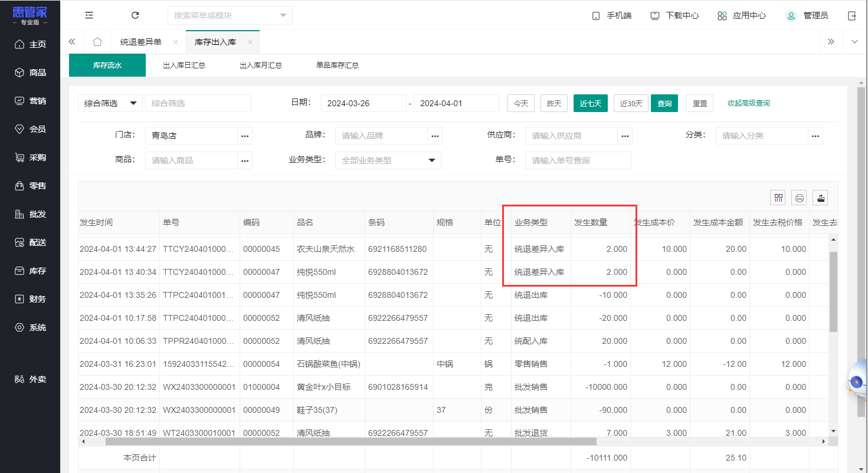Open 分类 selector ellipsis button
This screenshot has height=473, width=868.
[x=815, y=136]
